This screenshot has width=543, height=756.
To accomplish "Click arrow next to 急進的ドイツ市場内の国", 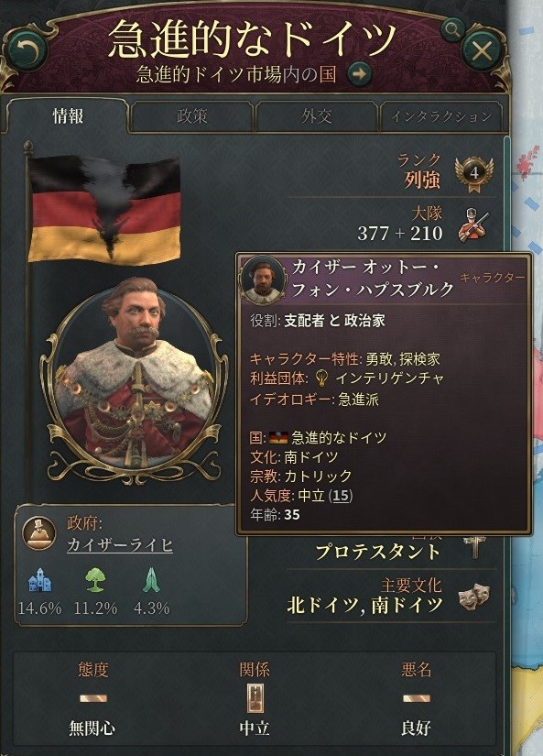I will click(360, 74).
